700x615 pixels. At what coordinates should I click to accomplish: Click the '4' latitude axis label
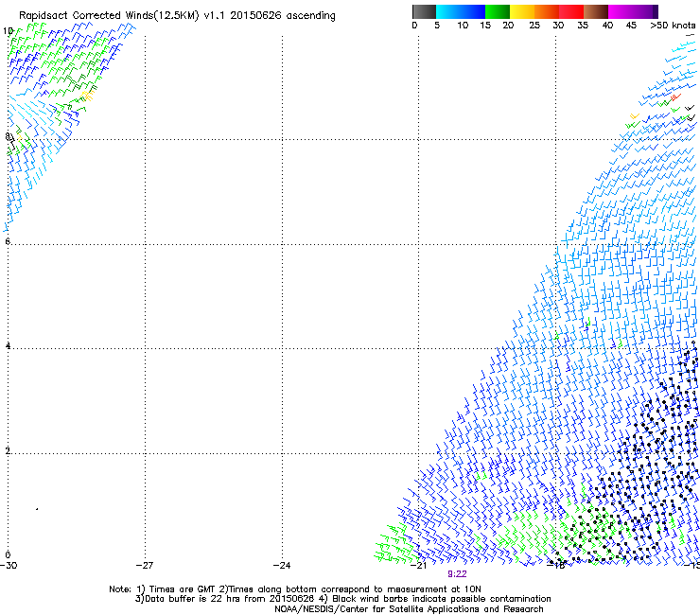8,345
